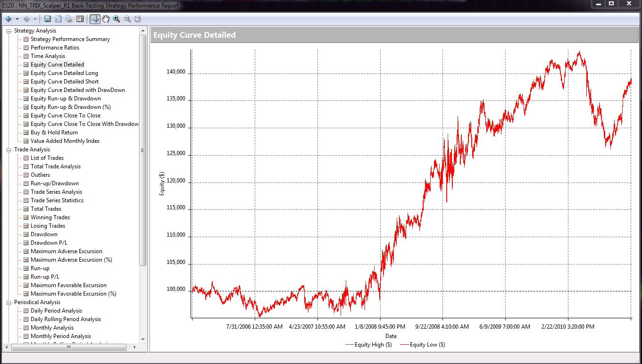Select Monthly Analysis in the tree
The height and width of the screenshot is (364, 642).
click(52, 328)
